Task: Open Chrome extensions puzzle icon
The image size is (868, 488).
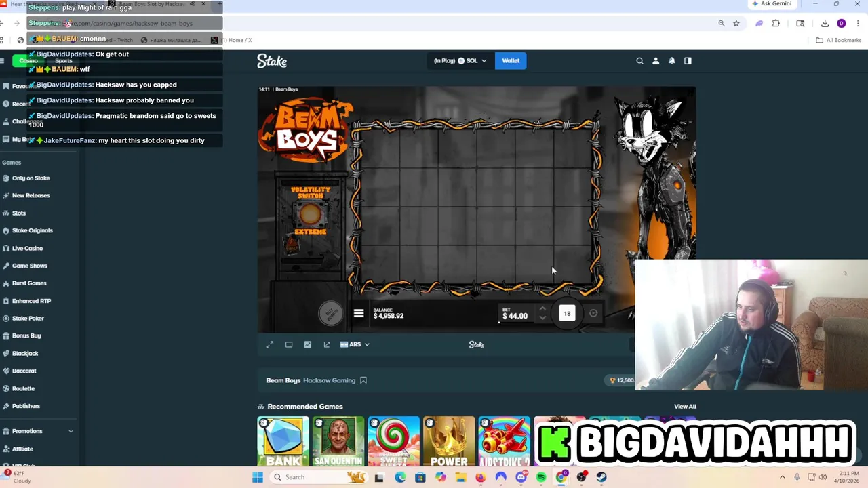Action: point(776,23)
